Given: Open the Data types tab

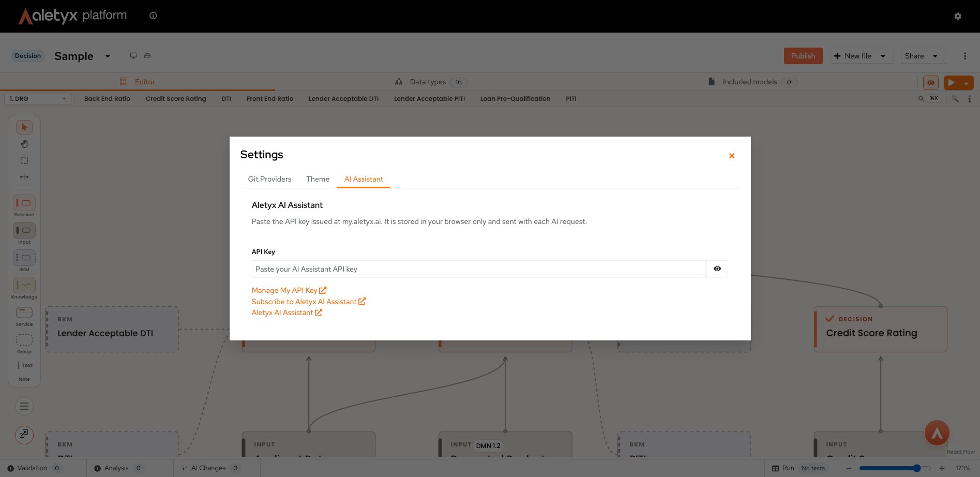Looking at the screenshot, I should pyautogui.click(x=431, y=82).
